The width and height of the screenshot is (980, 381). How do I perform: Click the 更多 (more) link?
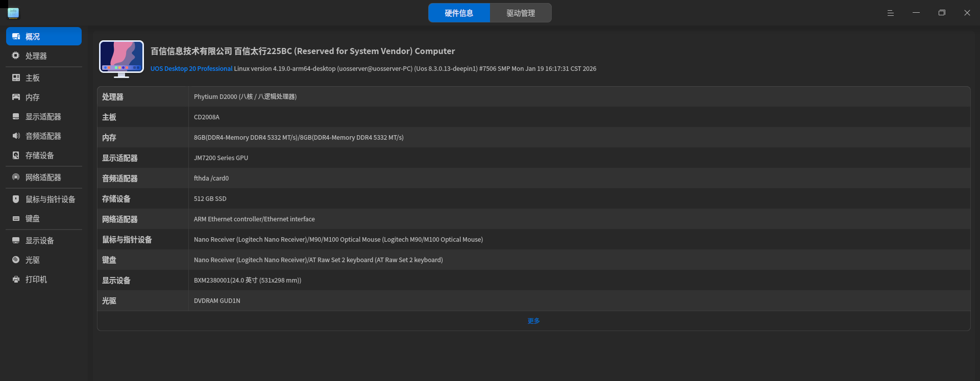pyautogui.click(x=533, y=321)
